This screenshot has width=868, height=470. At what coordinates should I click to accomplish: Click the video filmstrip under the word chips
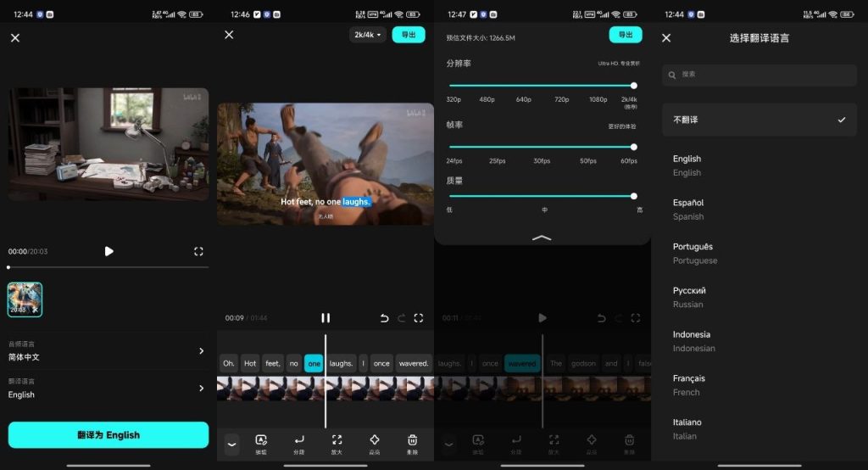pos(325,389)
